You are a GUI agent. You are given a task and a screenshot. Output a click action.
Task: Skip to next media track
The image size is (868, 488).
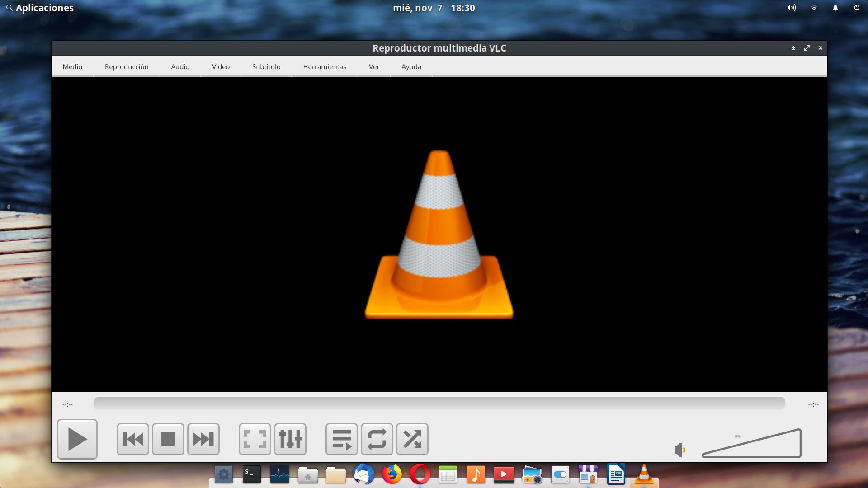(203, 439)
